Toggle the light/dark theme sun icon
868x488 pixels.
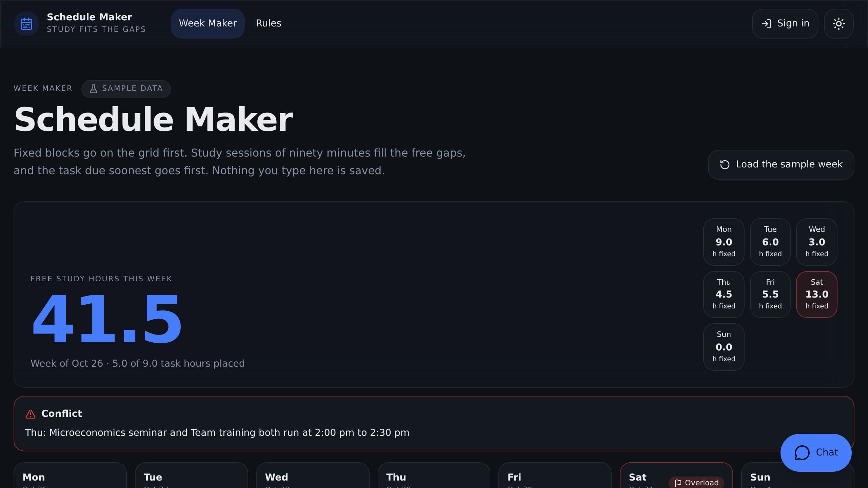click(x=839, y=24)
